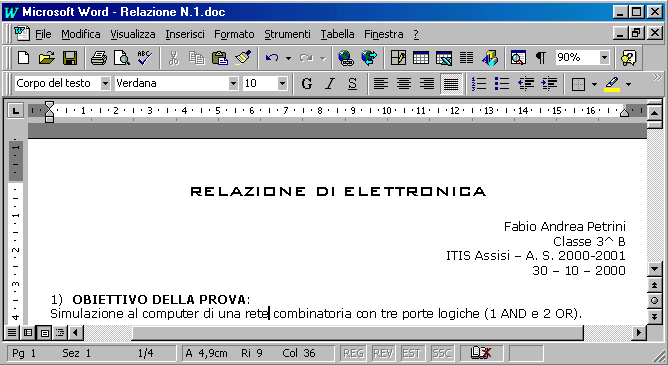Open the 90% zoom dropdown

pyautogui.click(x=605, y=57)
